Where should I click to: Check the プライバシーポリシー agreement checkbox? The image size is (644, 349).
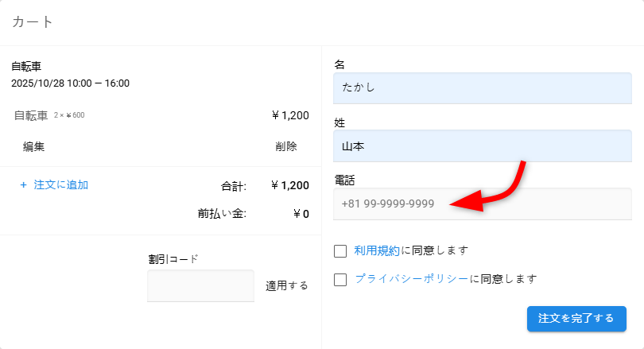pyautogui.click(x=340, y=279)
